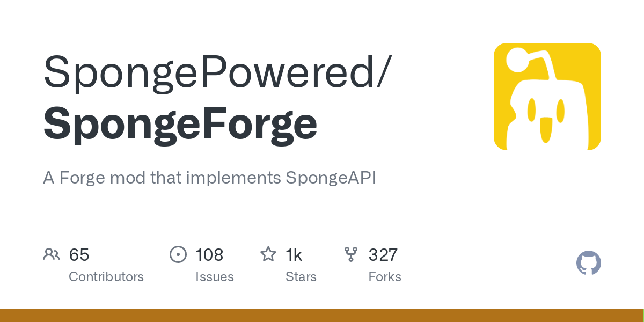Click the Issues circle-dot icon
This screenshot has height=322, width=644.
pyautogui.click(x=178, y=254)
